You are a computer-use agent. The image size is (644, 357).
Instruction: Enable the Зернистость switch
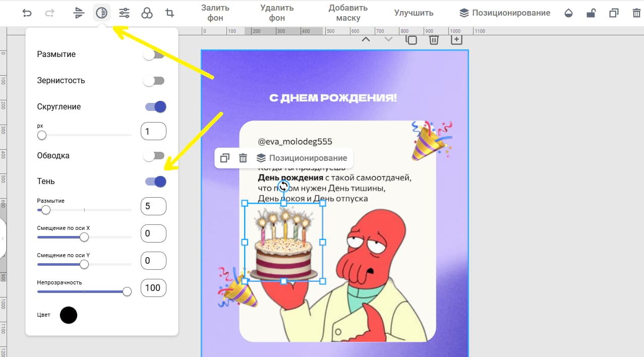(x=153, y=81)
